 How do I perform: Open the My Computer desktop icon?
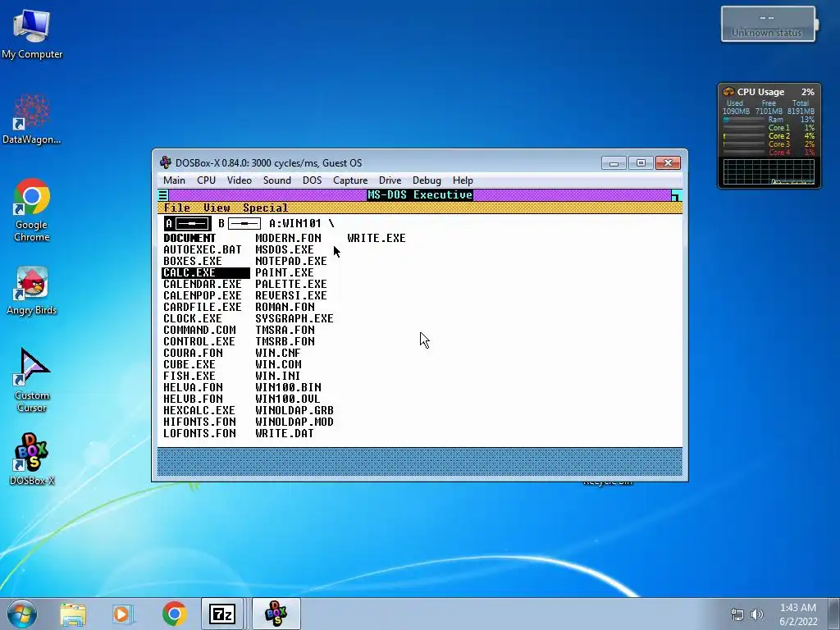[x=32, y=33]
